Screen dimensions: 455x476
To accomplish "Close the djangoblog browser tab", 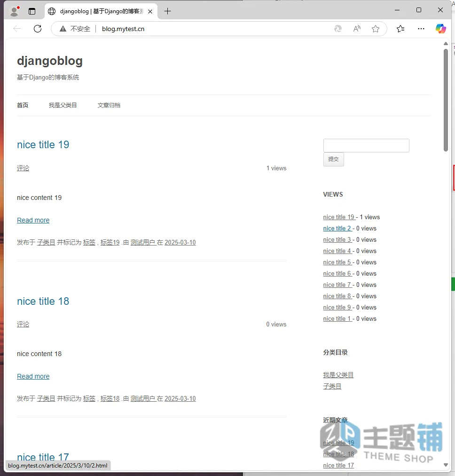I will click(x=150, y=12).
